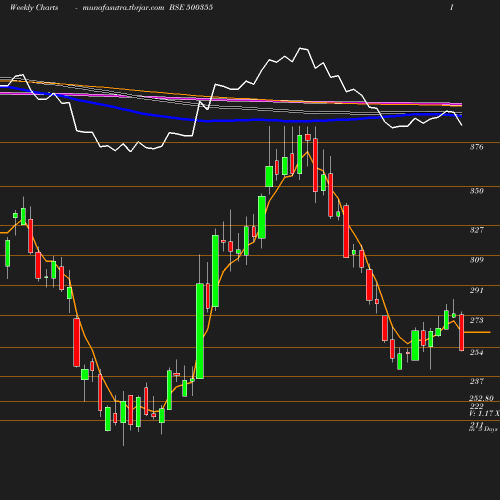Viewport: 500px width, 500px height.
Task: Click the 309 price level label
Action: tap(476, 260)
